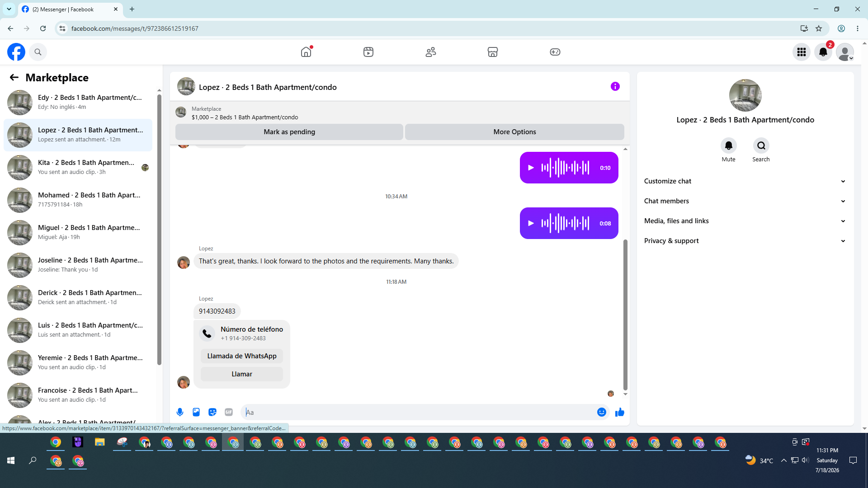Go to the Home feed icon
This screenshot has width=868, height=488.
tap(306, 52)
